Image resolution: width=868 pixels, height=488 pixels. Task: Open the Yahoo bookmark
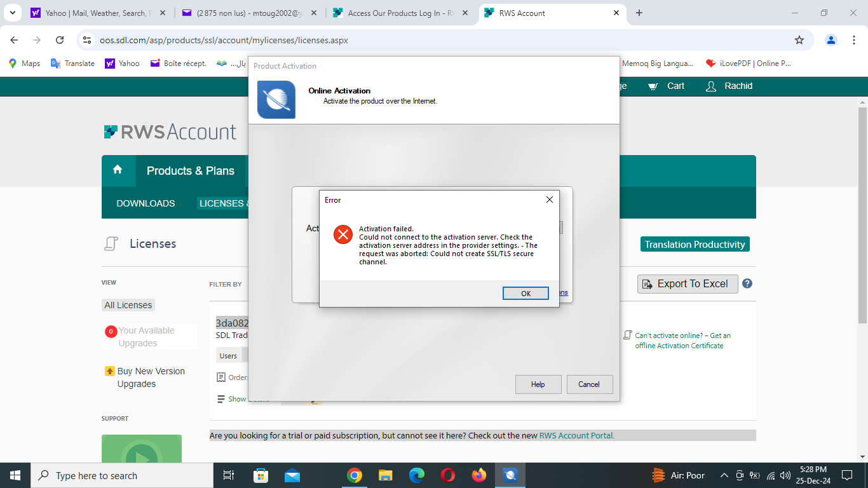pos(122,64)
